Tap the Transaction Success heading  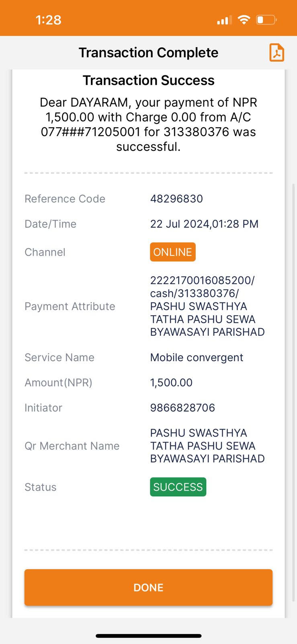point(148,80)
